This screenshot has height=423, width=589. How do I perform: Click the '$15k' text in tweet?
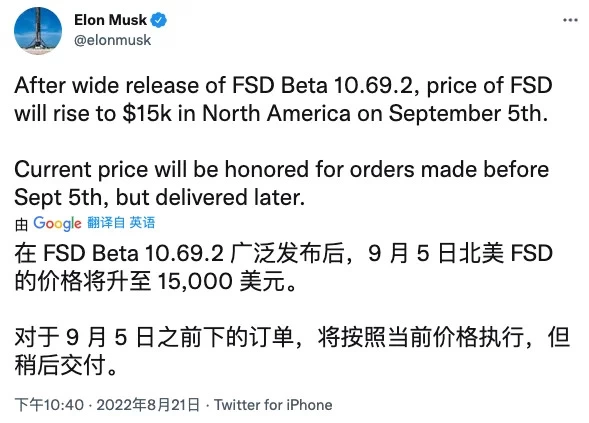(147, 113)
